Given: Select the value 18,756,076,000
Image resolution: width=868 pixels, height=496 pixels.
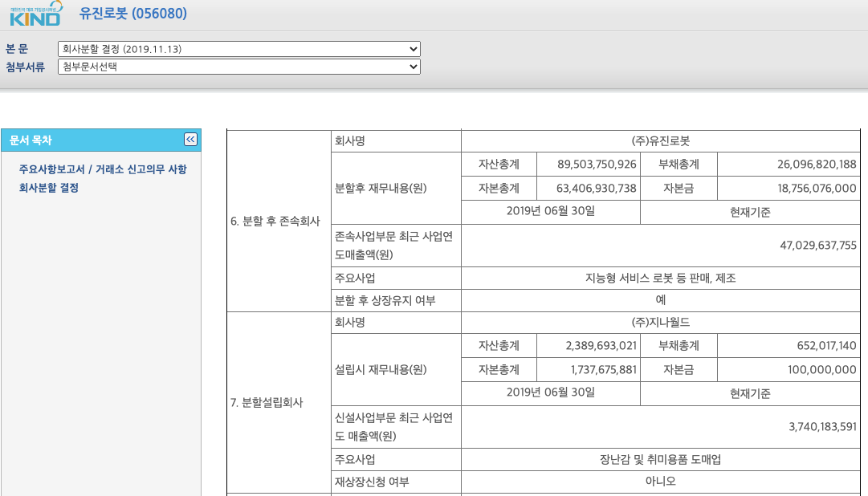Looking at the screenshot, I should point(817,189).
